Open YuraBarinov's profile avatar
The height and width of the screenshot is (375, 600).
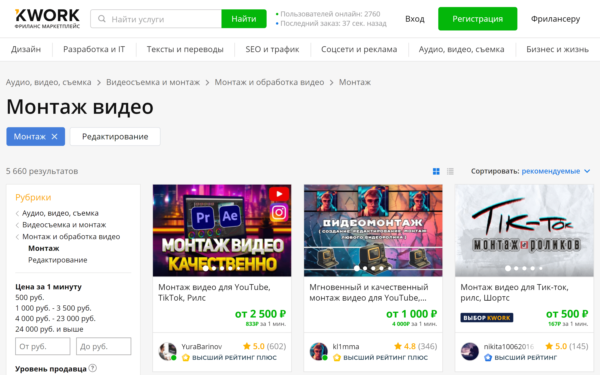pyautogui.click(x=167, y=352)
